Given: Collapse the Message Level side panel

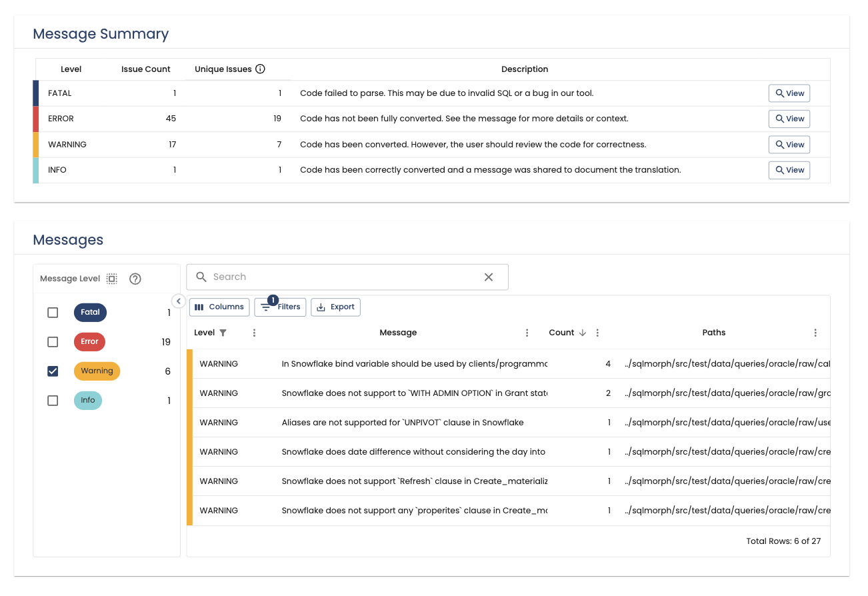Looking at the screenshot, I should click(x=178, y=301).
